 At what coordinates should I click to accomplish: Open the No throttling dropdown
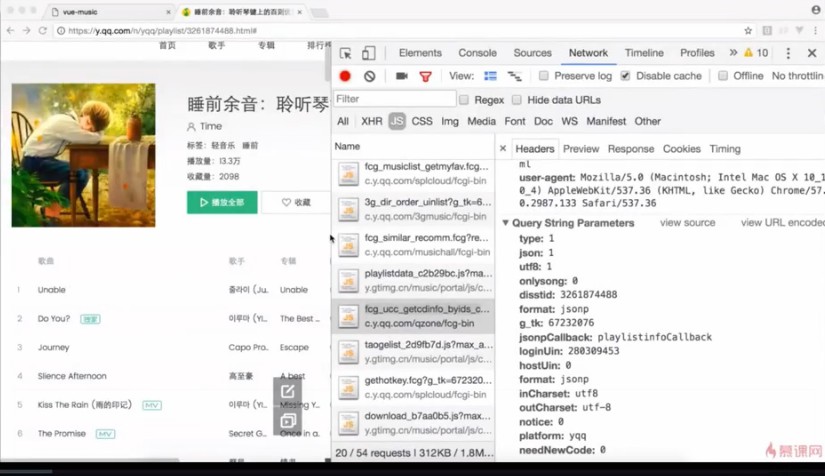click(x=797, y=76)
